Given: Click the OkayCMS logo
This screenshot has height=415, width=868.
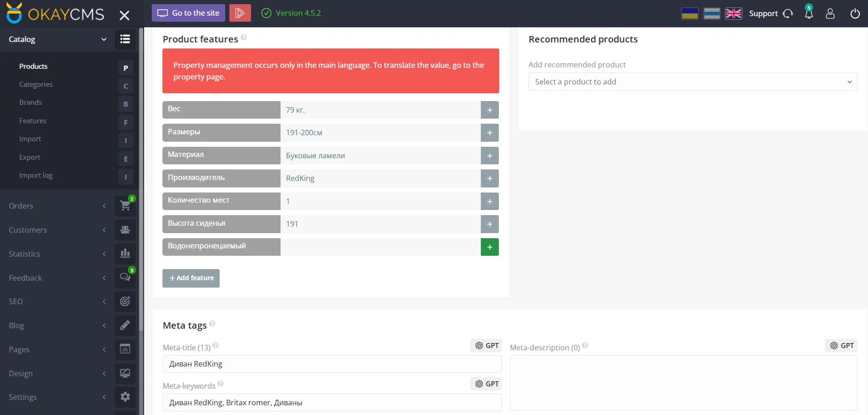Looking at the screenshot, I should click(x=55, y=13).
